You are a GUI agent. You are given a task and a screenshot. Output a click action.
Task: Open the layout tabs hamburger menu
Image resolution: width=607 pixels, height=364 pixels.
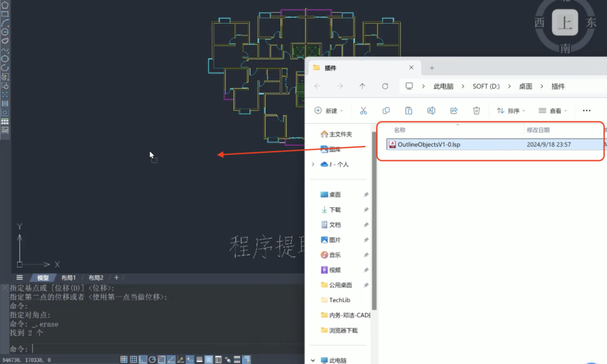click(19, 277)
